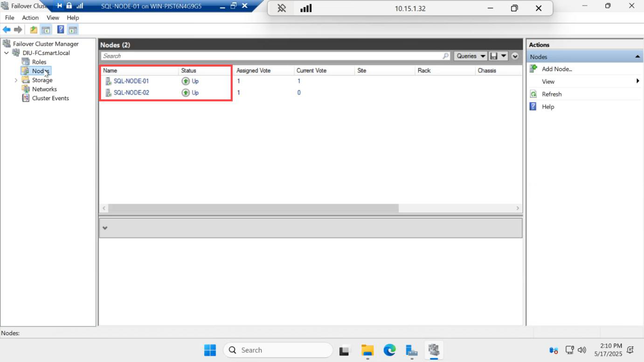Click the DIU-FC.smart.local cluster icon

pos(16,53)
